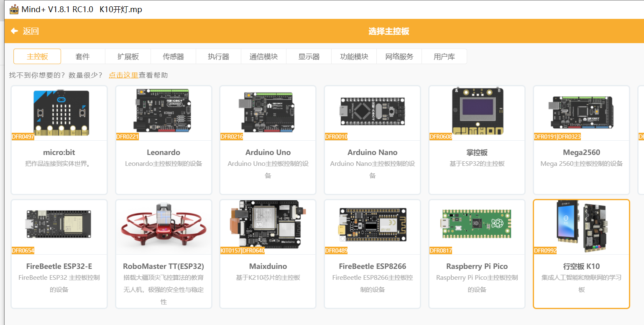The width and height of the screenshot is (644, 325).
Task: Click the back arrow icon
Action: click(x=15, y=31)
